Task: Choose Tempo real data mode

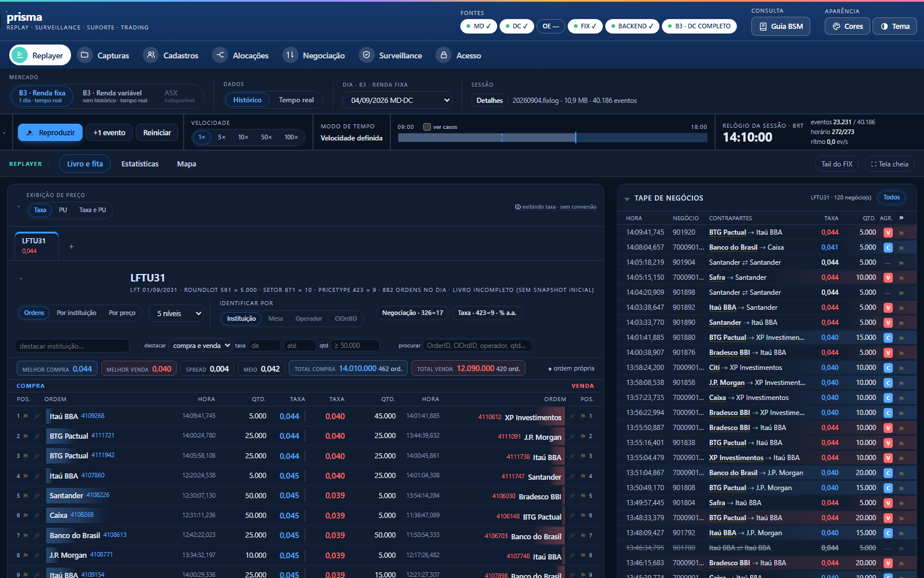Action: (x=296, y=100)
